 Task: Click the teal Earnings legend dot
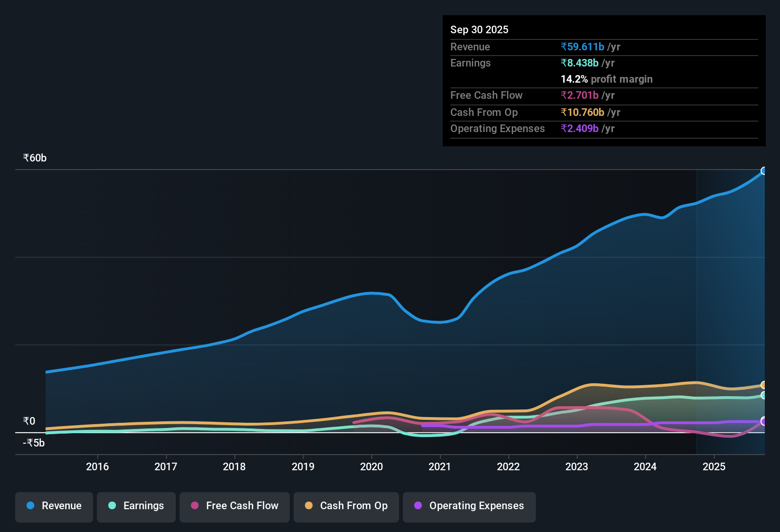click(x=112, y=506)
